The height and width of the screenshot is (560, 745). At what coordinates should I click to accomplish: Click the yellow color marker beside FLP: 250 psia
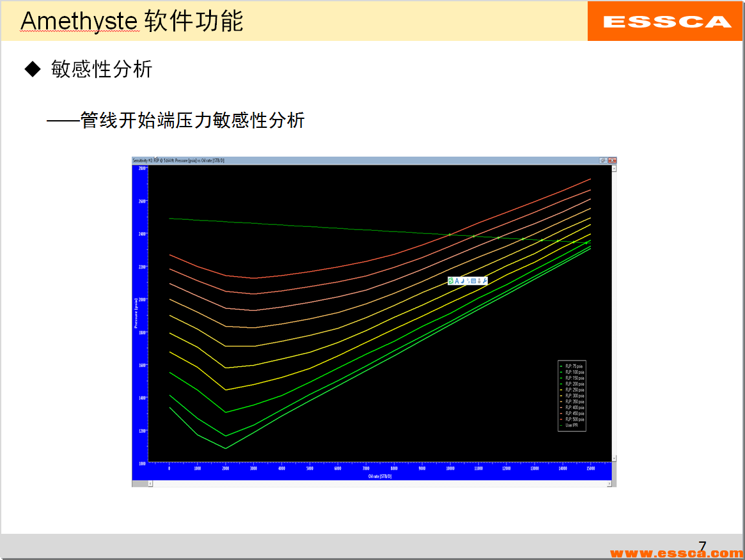(x=561, y=390)
